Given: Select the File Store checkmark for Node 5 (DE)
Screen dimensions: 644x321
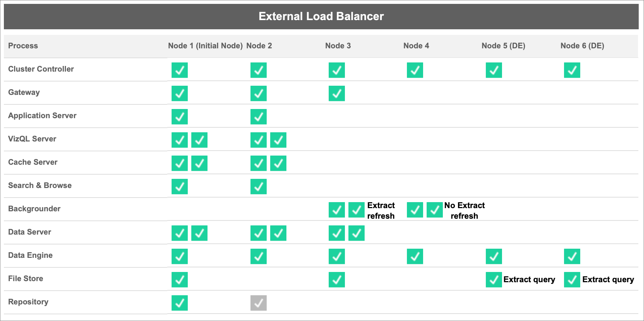Looking at the screenshot, I should pos(494,280).
